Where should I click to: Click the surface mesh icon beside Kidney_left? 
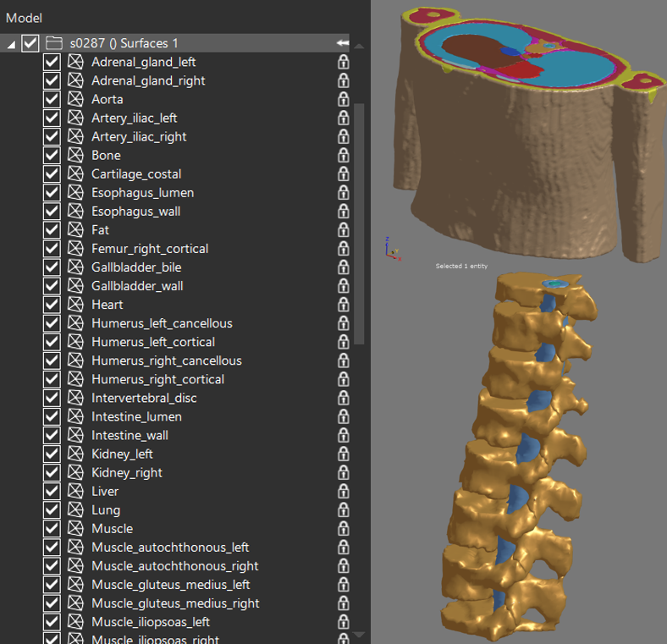[x=75, y=454]
